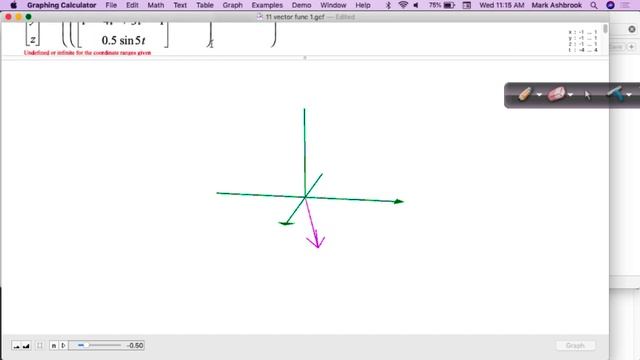Open the File menu
640x360 pixels.
pos(111,5)
